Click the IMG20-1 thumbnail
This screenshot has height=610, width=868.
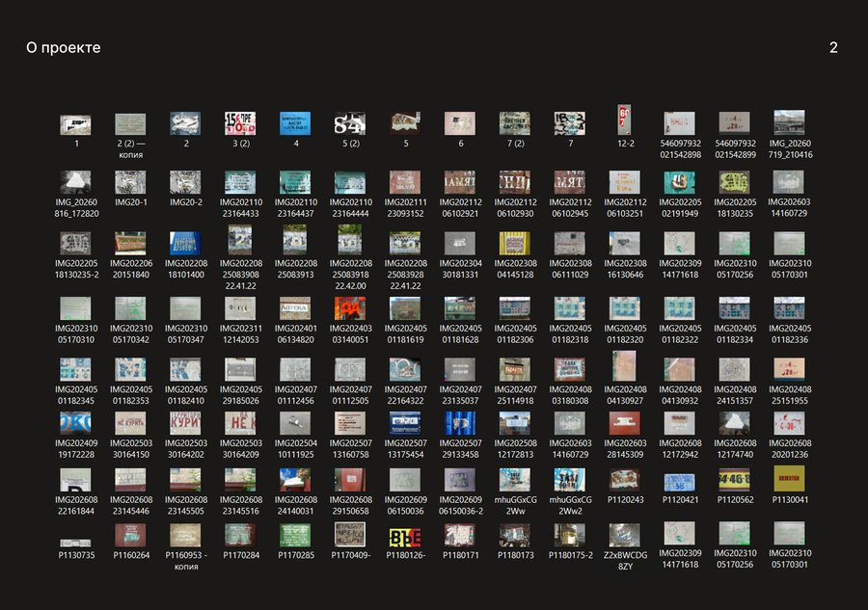click(x=130, y=181)
